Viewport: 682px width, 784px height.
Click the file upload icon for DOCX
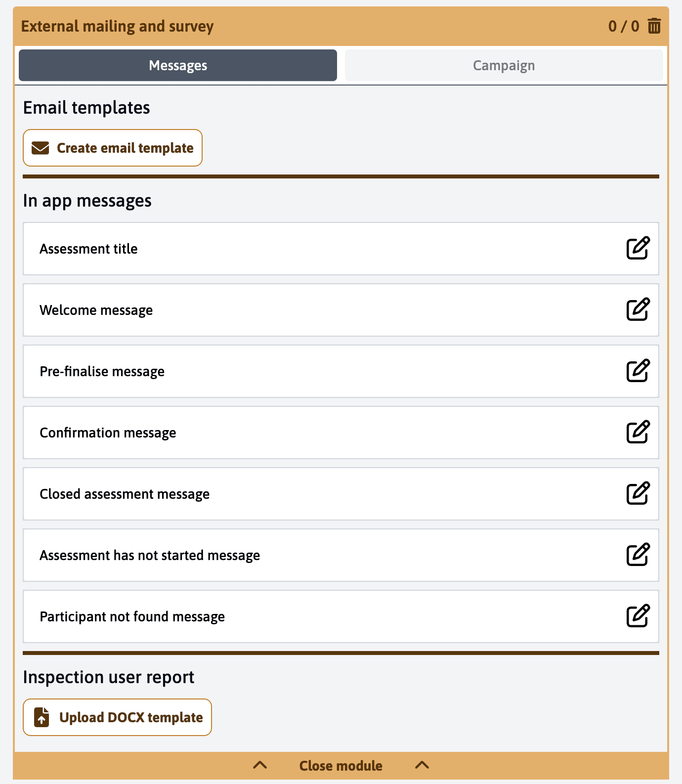pyautogui.click(x=42, y=717)
